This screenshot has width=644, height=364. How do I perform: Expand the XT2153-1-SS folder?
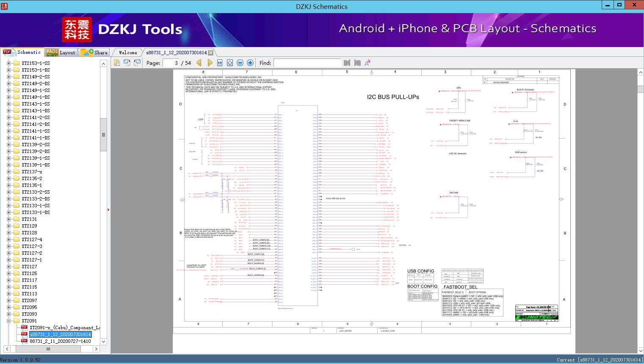click(9, 63)
